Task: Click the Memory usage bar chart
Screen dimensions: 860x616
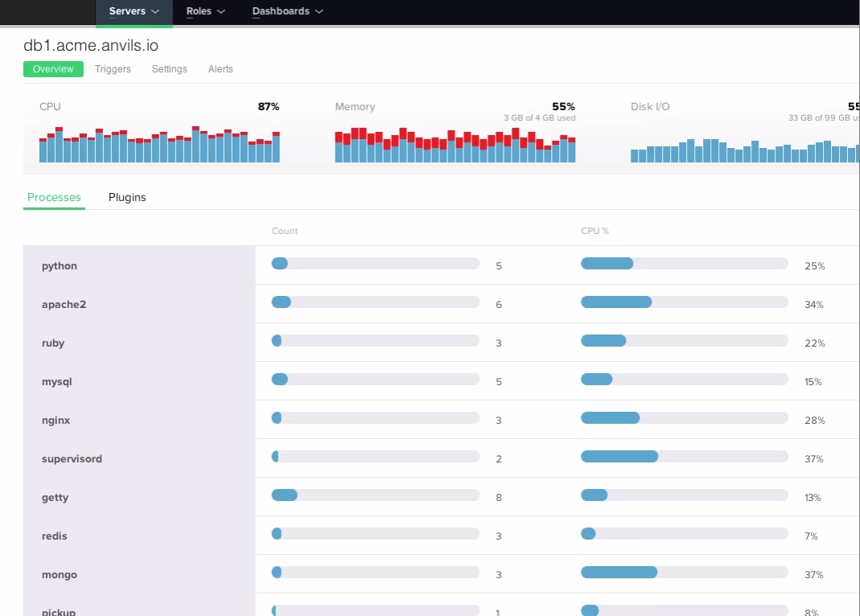Action: point(455,146)
